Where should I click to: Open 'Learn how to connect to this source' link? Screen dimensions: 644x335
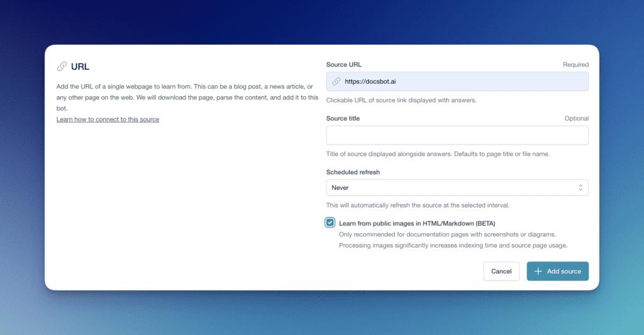coord(108,119)
